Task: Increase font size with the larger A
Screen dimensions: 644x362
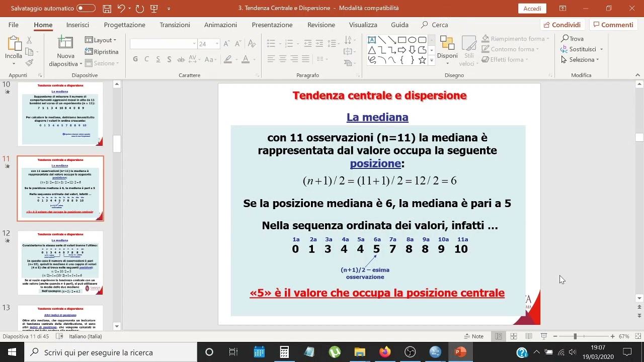Action: point(226,44)
